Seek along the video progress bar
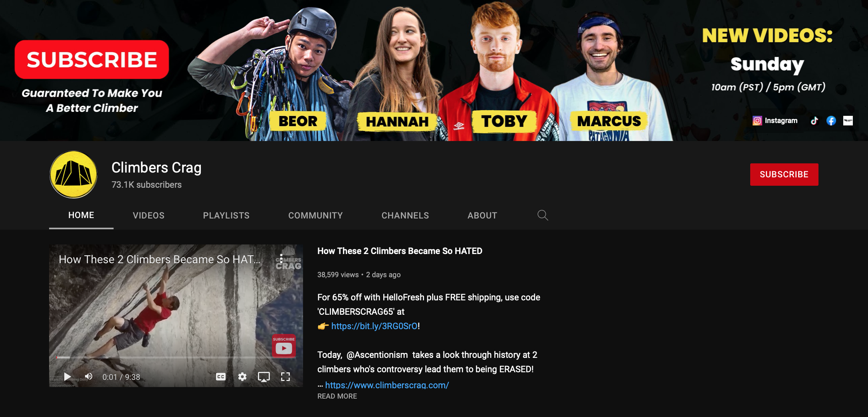This screenshot has width=868, height=417. coord(176,357)
